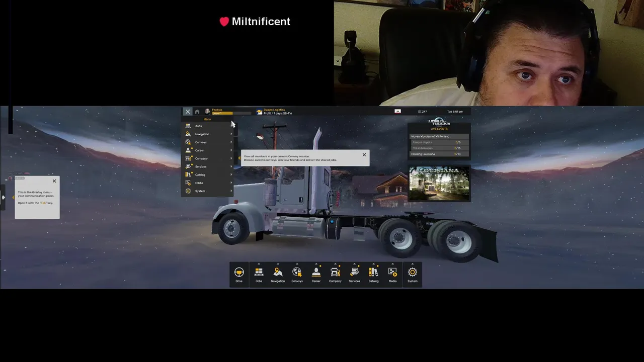Open the overlay panel side arrow tab
This screenshot has width=644, height=362.
pos(3,197)
